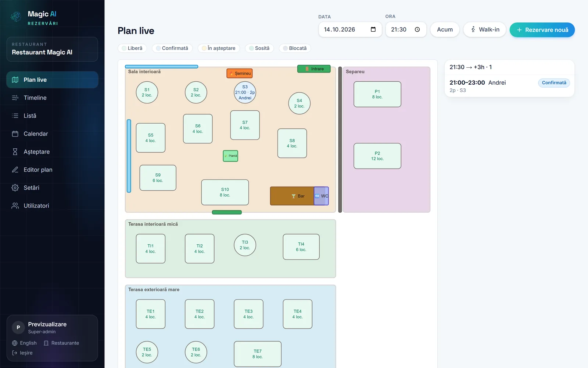Open Setări gear icon
This screenshot has width=588, height=368.
(x=15, y=188)
